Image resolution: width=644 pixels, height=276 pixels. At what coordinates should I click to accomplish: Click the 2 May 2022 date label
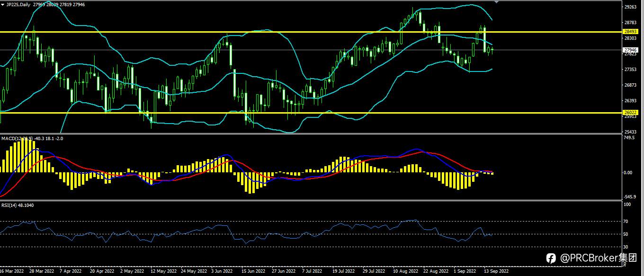[x=132, y=271]
